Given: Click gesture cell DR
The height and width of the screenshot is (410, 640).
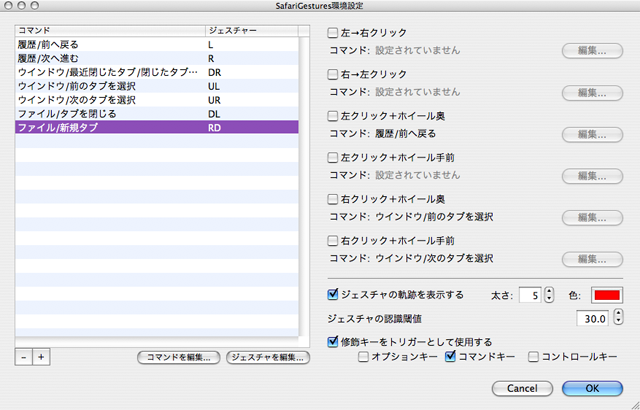Looking at the screenshot, I should [x=214, y=73].
